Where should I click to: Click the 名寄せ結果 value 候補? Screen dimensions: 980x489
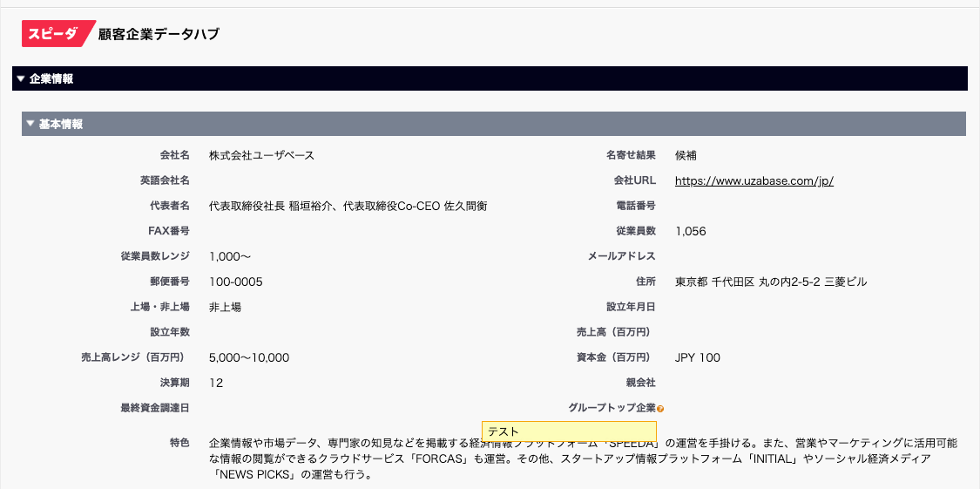pyautogui.click(x=686, y=156)
